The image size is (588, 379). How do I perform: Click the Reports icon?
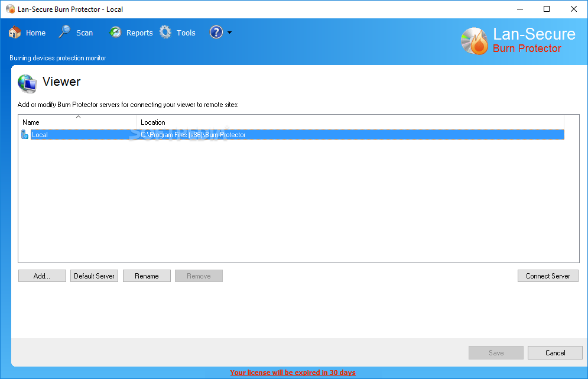click(115, 33)
